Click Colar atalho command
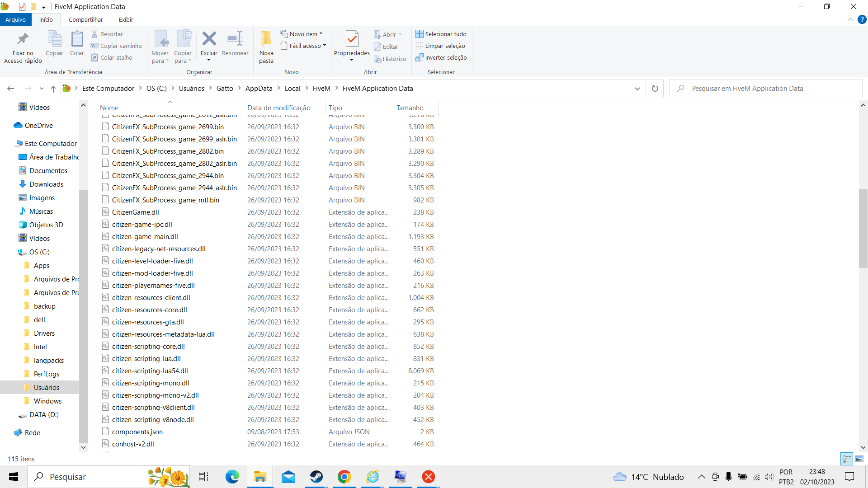Viewport: 868px width, 488px height. point(112,57)
